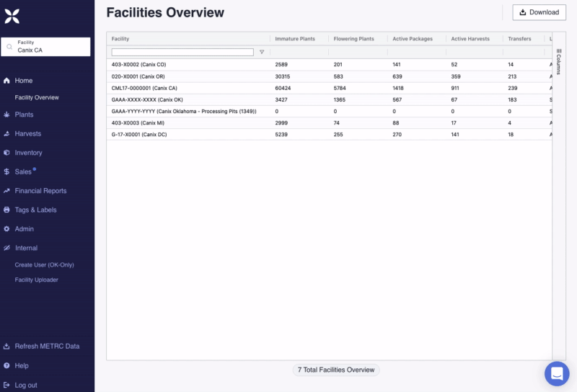Click immature plants value 30315
The width and height of the screenshot is (577, 392).
tap(282, 76)
